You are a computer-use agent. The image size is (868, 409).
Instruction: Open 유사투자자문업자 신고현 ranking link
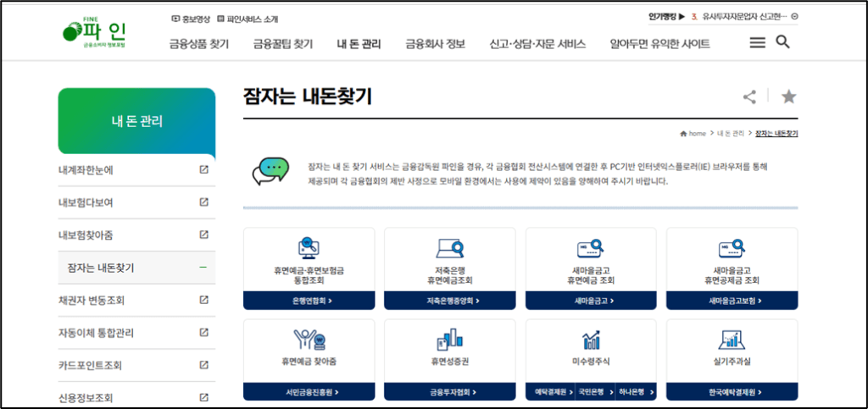point(744,17)
